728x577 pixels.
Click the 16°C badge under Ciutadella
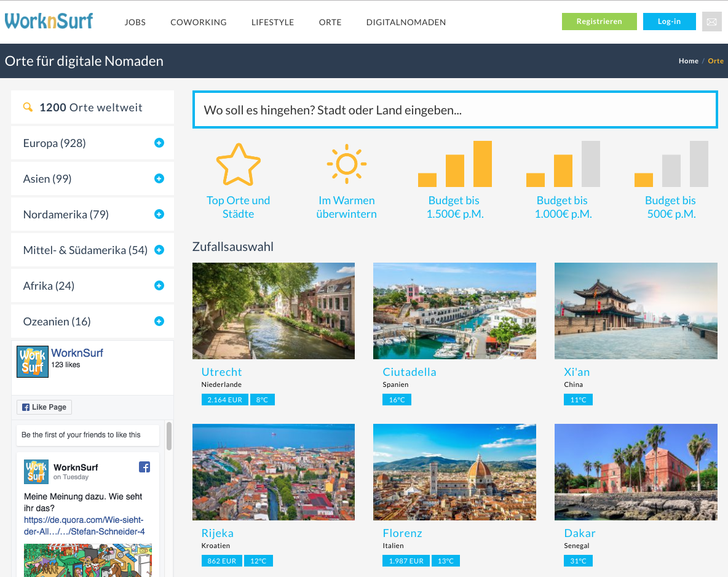[x=397, y=400]
